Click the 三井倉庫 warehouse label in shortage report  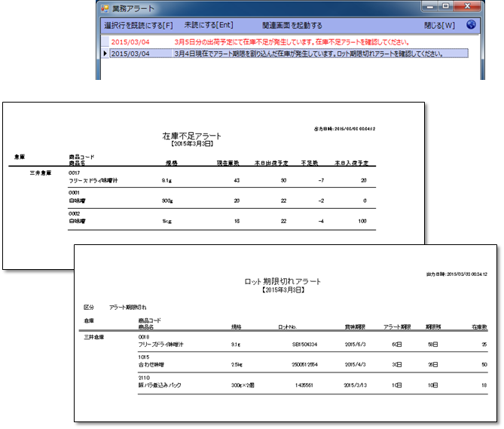[x=41, y=173]
